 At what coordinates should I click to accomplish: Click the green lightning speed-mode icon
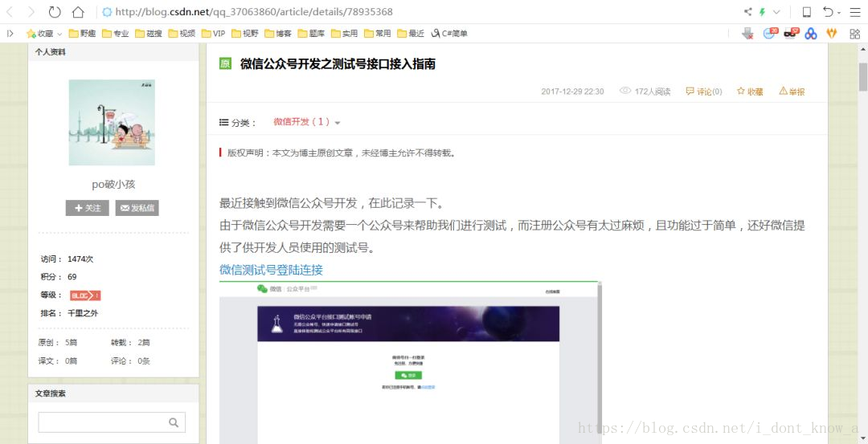pos(763,11)
